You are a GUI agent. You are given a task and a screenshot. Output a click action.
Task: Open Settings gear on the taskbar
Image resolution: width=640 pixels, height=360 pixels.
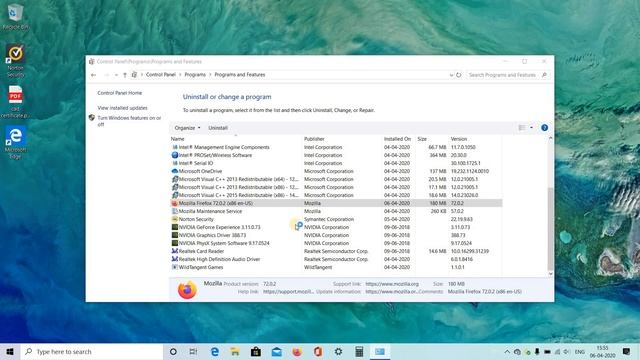[x=338, y=351]
